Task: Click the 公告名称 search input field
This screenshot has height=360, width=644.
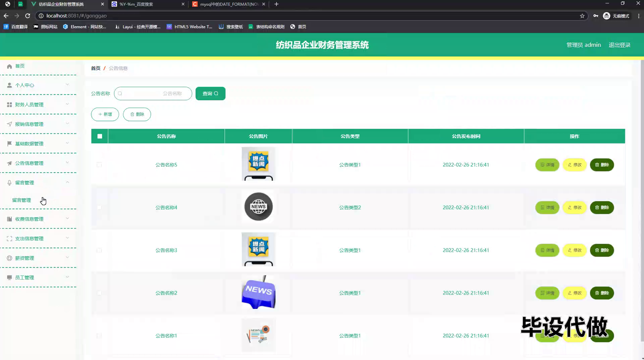Action: tap(153, 93)
